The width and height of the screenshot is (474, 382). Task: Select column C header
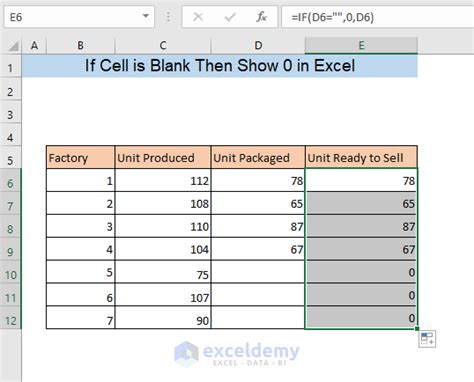click(x=163, y=46)
